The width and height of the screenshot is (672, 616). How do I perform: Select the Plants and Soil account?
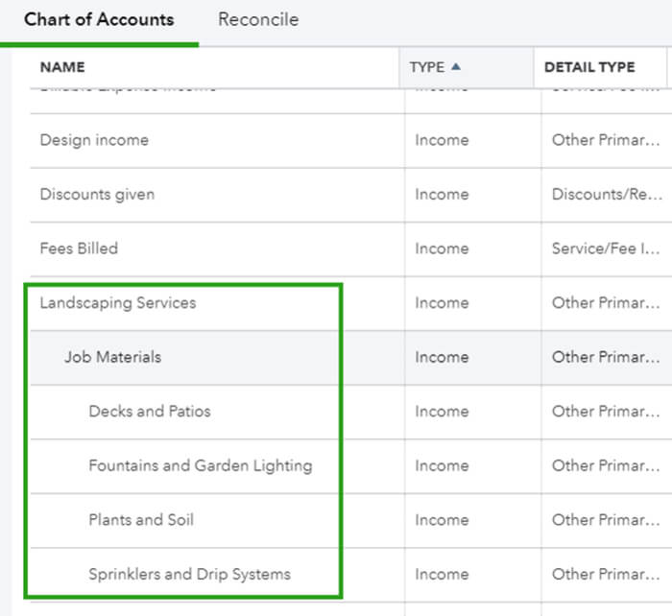[x=141, y=520]
